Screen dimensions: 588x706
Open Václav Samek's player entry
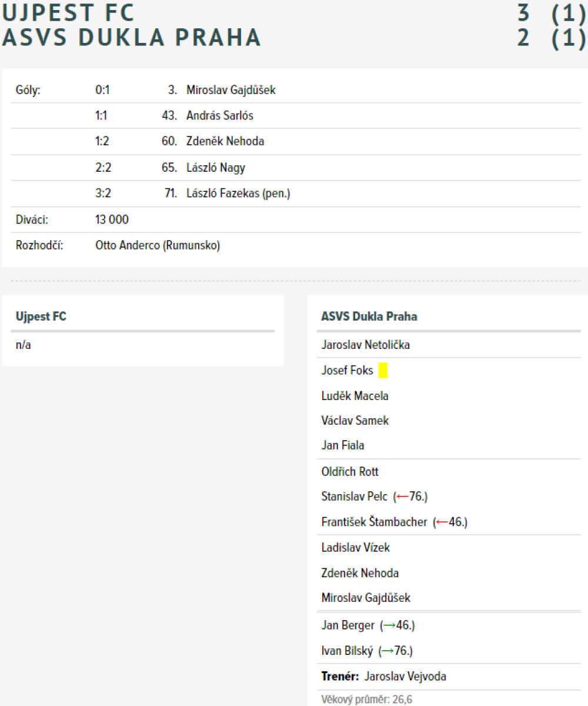pos(355,421)
